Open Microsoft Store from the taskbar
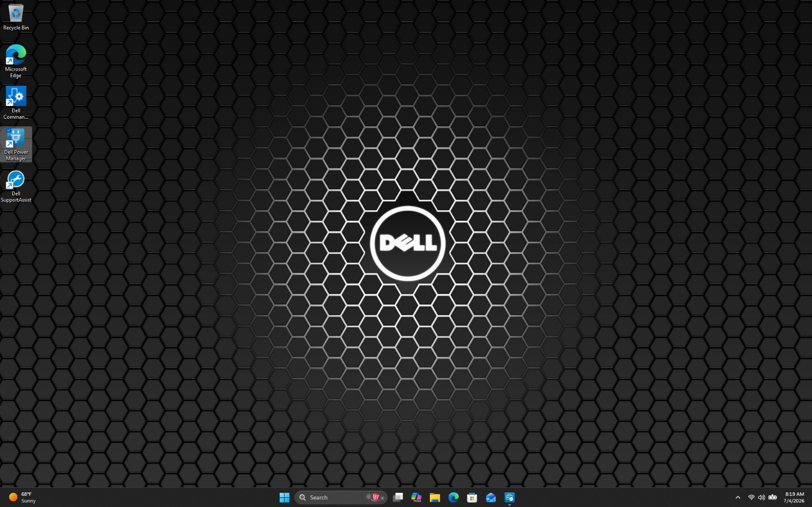This screenshot has width=812, height=507. (472, 497)
